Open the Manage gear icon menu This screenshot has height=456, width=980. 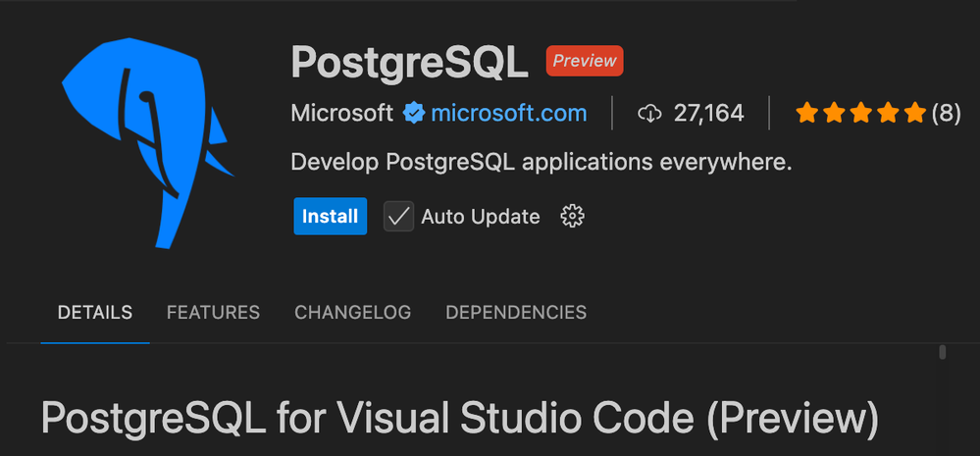[571, 217]
